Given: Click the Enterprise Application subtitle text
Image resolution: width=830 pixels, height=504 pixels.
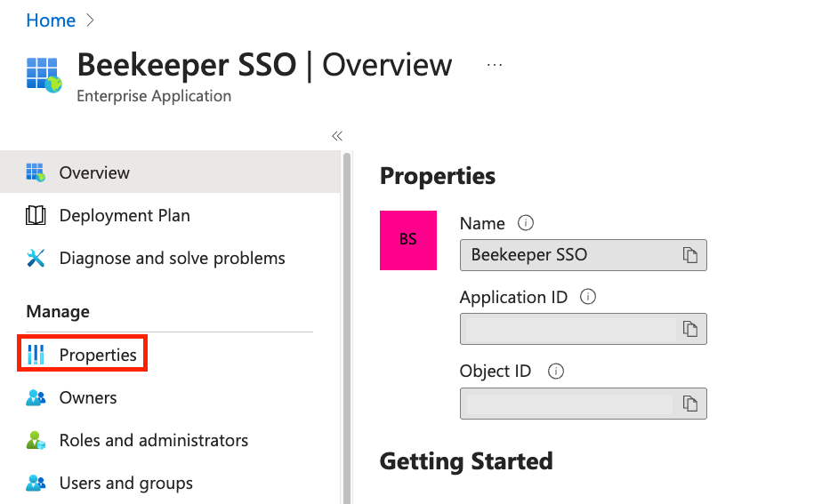Looking at the screenshot, I should [x=154, y=96].
